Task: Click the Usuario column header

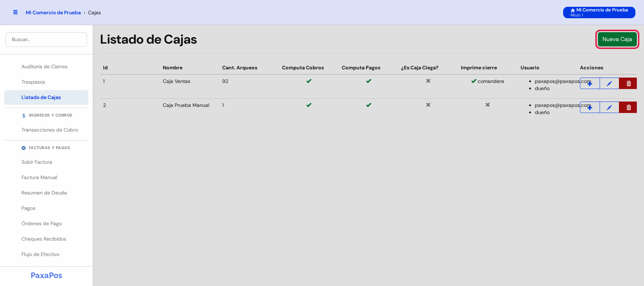Action: (x=530, y=68)
